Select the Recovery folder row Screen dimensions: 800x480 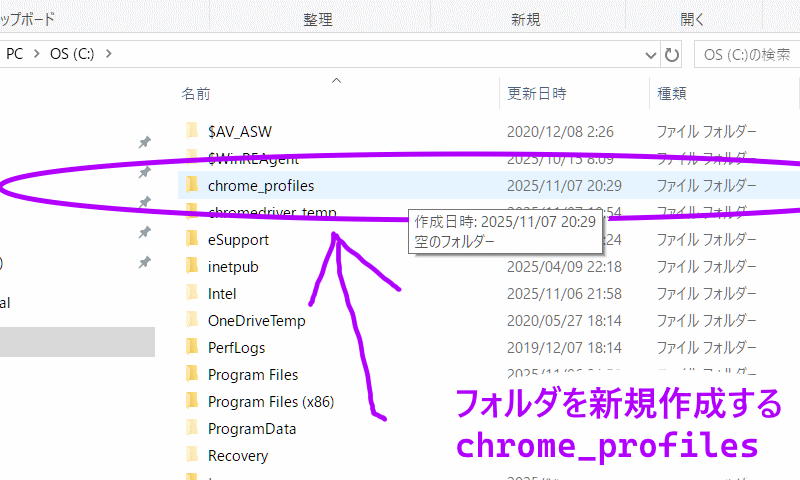238,456
